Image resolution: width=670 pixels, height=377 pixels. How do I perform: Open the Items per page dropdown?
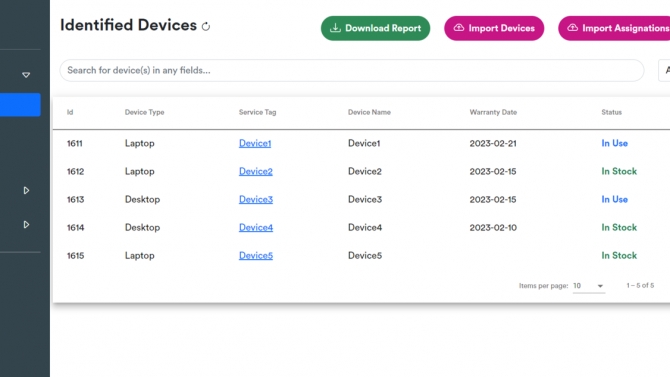pyautogui.click(x=588, y=286)
